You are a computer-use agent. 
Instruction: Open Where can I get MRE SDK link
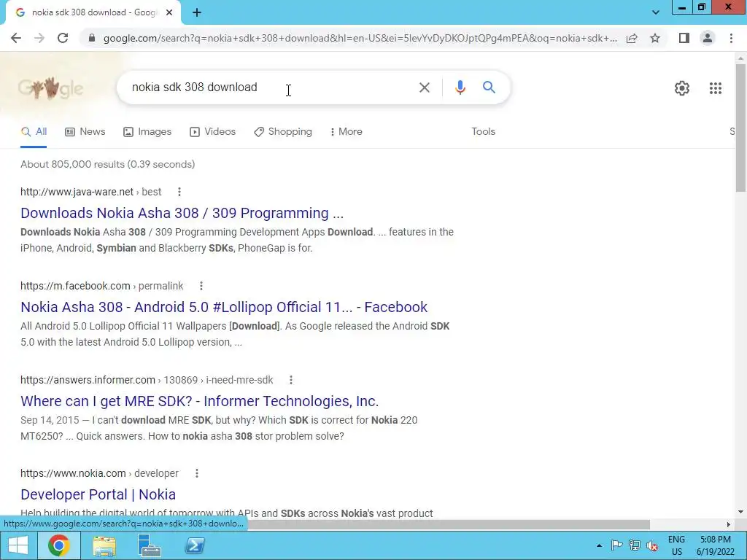pyautogui.click(x=200, y=401)
